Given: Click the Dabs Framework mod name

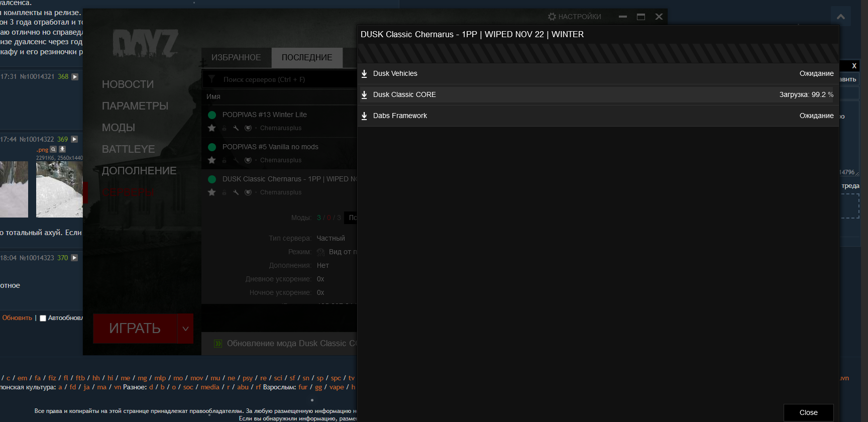Looking at the screenshot, I should point(400,116).
